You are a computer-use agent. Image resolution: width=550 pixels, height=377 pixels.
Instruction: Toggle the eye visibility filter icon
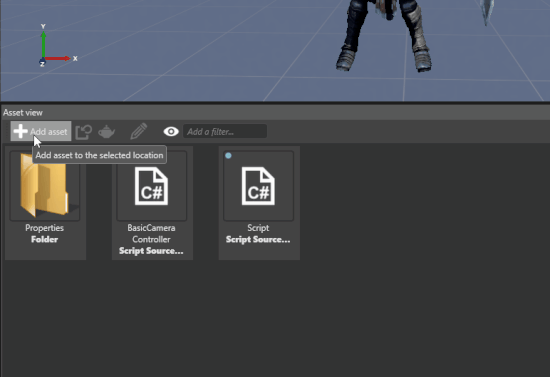171,132
